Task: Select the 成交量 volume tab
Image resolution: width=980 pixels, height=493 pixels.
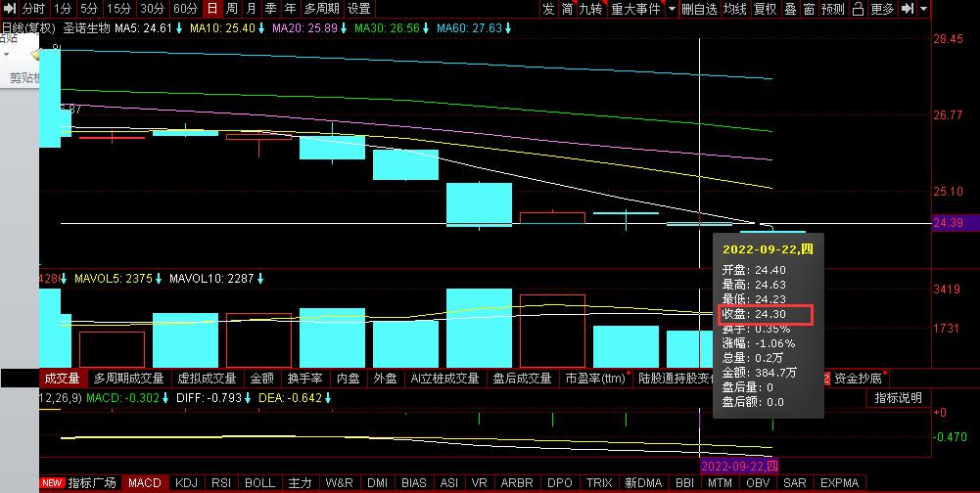Action: [x=62, y=378]
